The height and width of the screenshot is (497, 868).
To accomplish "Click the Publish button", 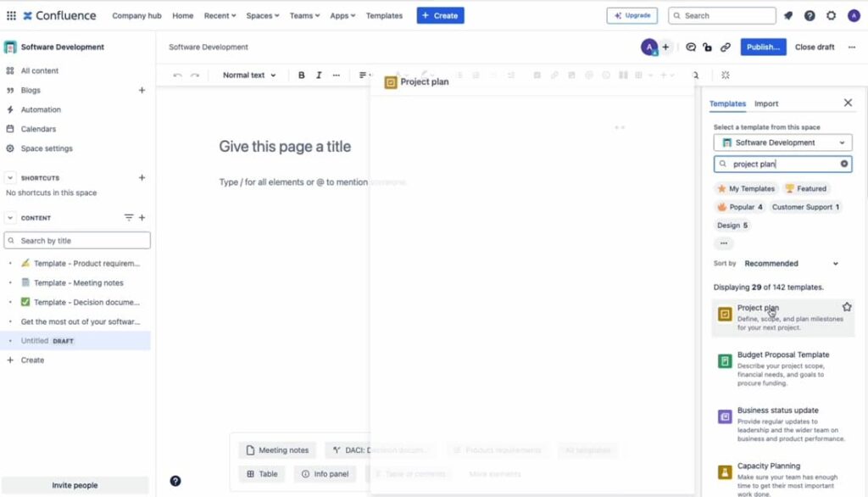I will (763, 47).
